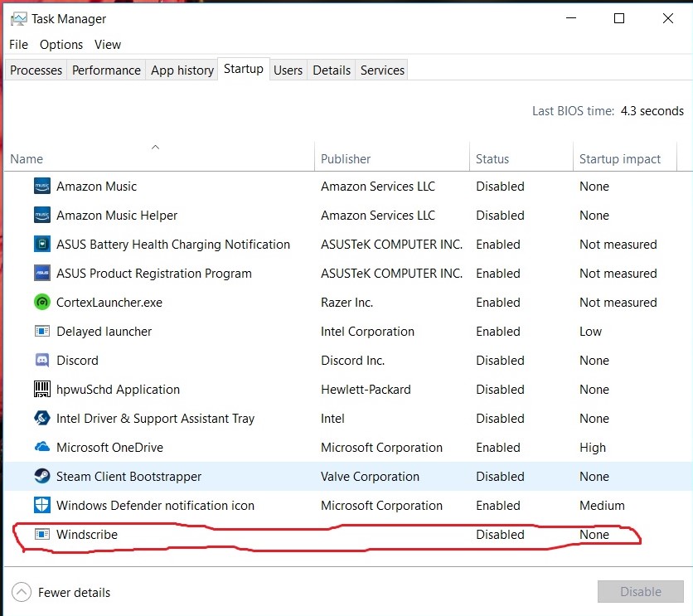The width and height of the screenshot is (693, 616).
Task: Select ASUS Product Registration Program text
Action: (154, 274)
